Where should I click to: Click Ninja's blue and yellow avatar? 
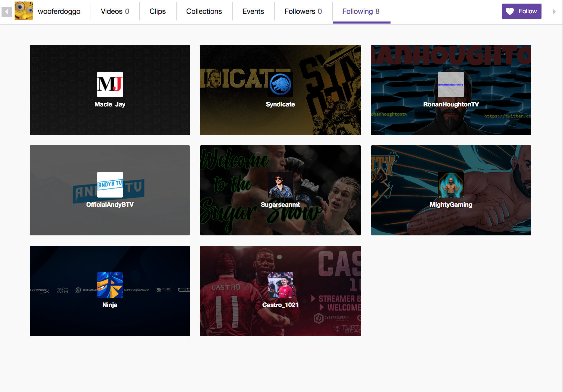[110, 285]
